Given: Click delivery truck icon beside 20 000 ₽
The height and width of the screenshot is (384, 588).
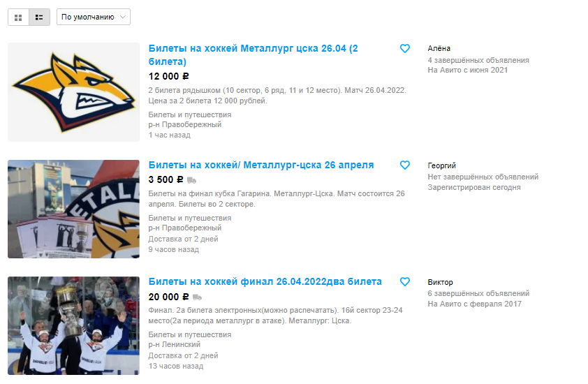Looking at the screenshot, I should (x=197, y=297).
